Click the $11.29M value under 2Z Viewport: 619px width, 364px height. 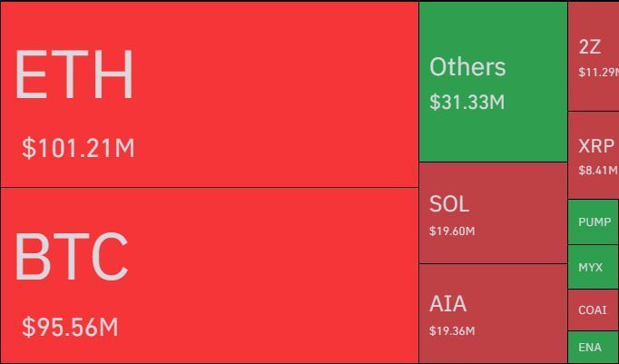(598, 73)
